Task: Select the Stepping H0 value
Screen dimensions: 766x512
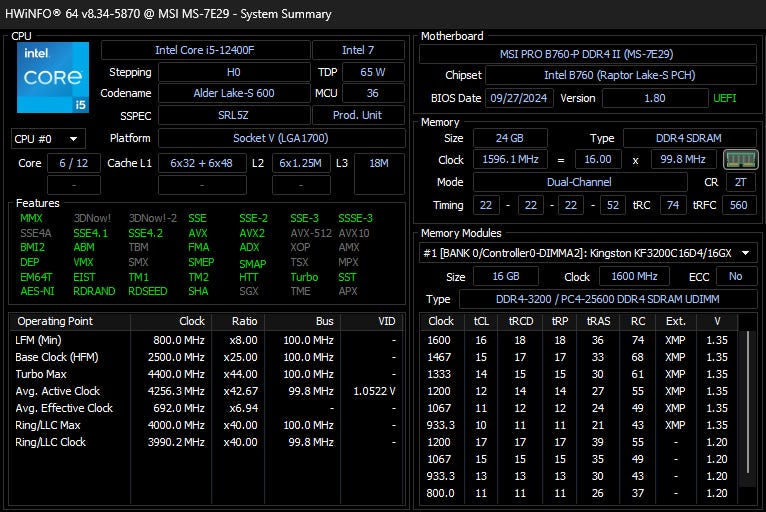Action: click(x=234, y=72)
